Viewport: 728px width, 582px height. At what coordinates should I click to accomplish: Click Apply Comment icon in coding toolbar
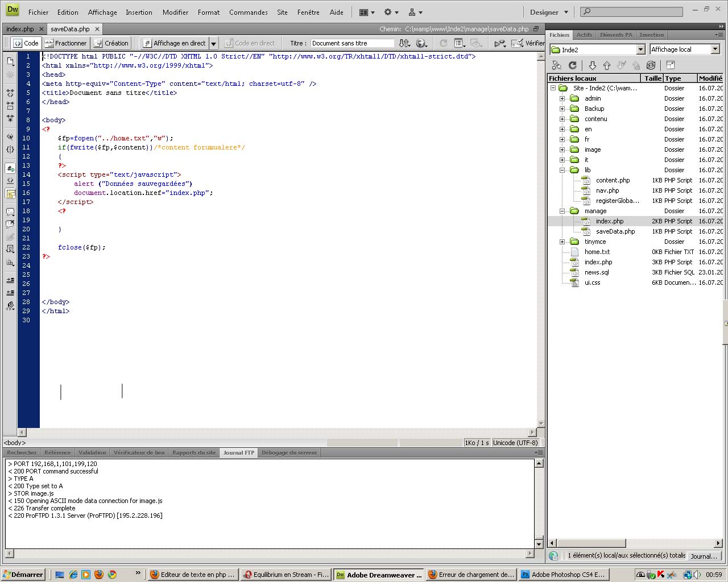pyautogui.click(x=10, y=212)
